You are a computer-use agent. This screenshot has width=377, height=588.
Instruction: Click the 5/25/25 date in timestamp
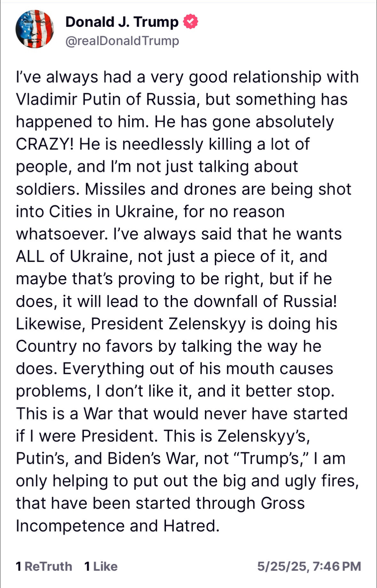click(x=282, y=566)
